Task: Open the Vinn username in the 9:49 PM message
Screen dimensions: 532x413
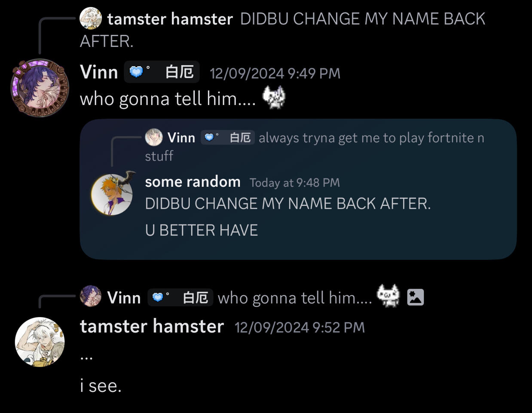Action: pos(99,72)
